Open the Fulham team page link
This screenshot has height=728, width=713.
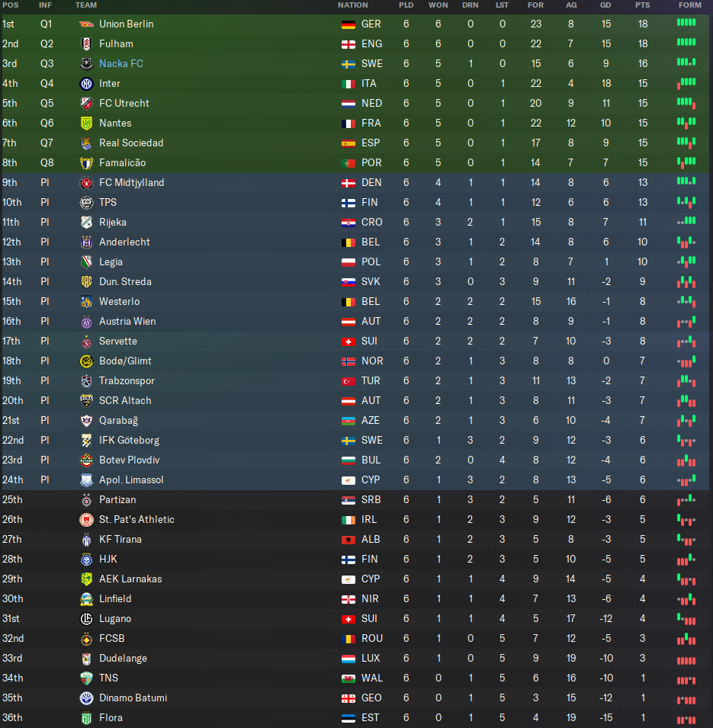[116, 43]
